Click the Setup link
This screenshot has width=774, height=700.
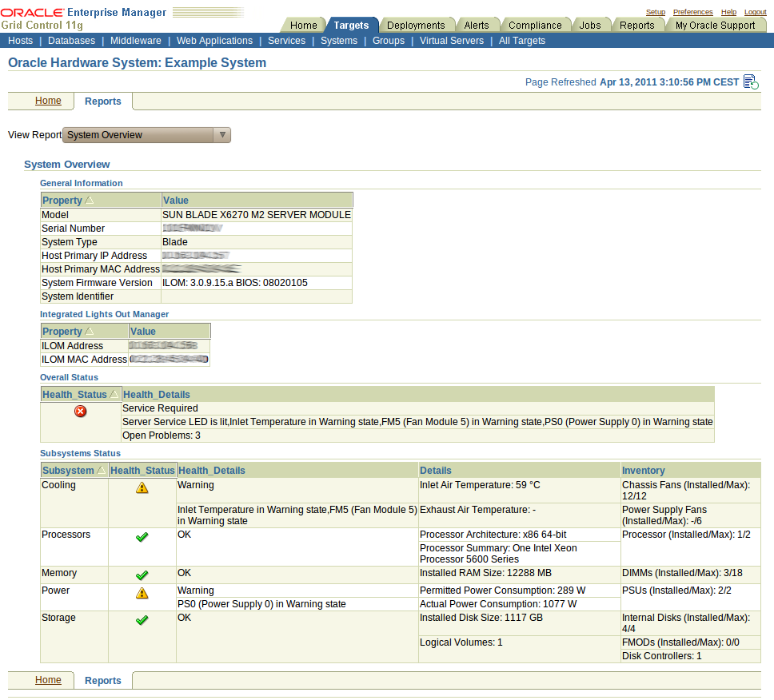tap(656, 12)
